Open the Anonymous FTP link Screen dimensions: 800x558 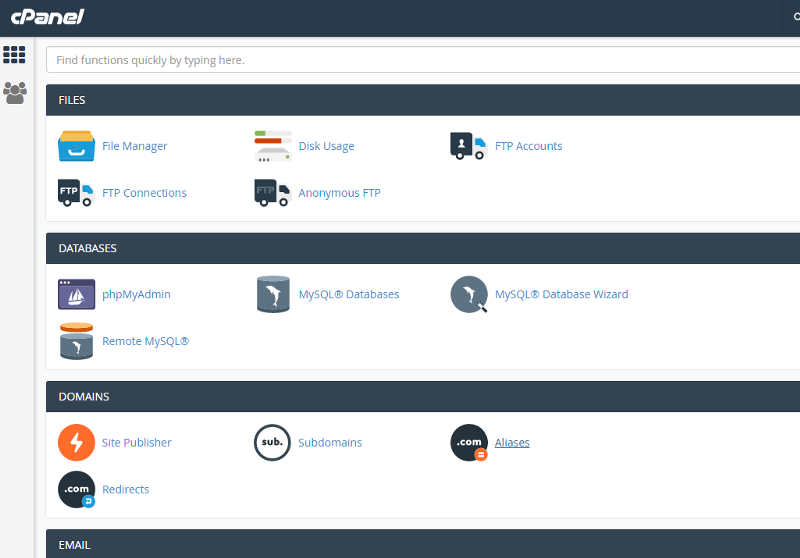click(339, 193)
